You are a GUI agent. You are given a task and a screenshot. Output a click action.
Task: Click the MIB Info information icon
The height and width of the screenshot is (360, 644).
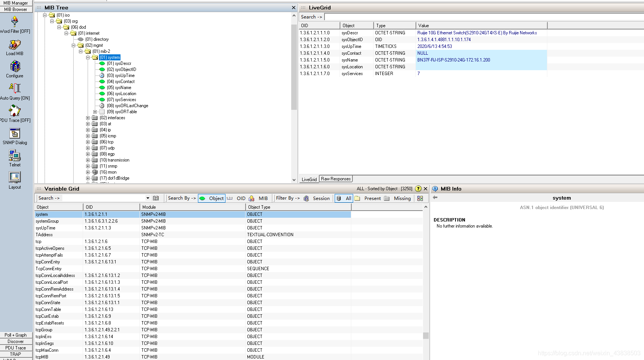[435, 189]
